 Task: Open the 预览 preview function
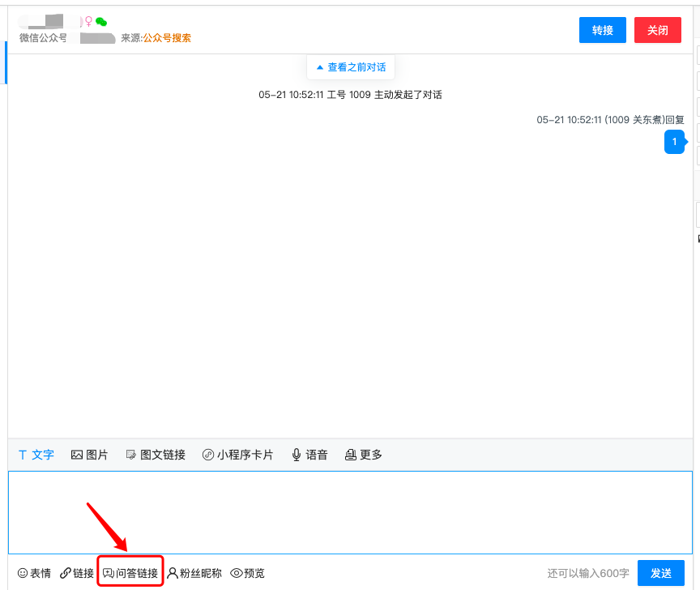(246, 572)
